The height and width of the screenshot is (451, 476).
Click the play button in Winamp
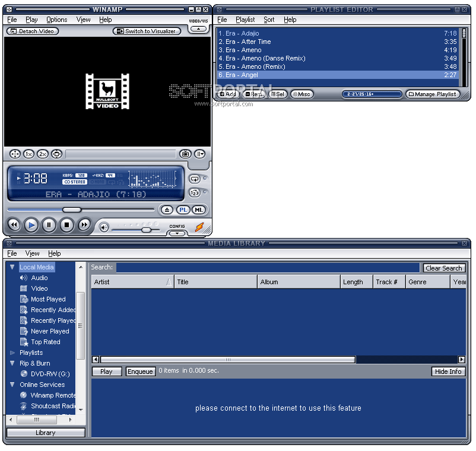pos(31,225)
